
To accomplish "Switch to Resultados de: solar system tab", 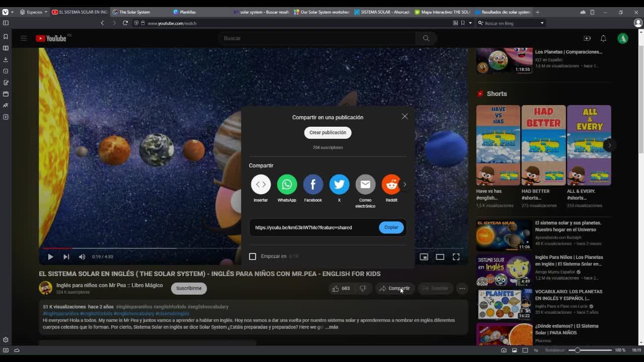I will 502,12.
